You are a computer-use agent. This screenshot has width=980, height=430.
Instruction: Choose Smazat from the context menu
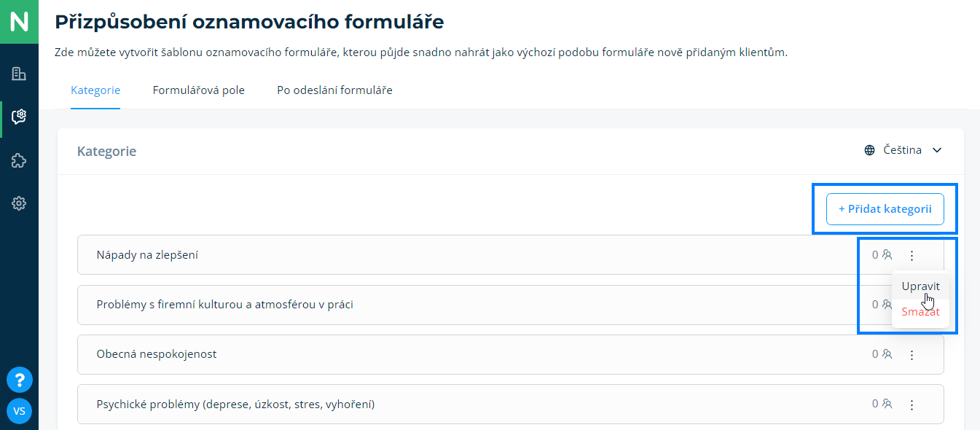tap(920, 312)
